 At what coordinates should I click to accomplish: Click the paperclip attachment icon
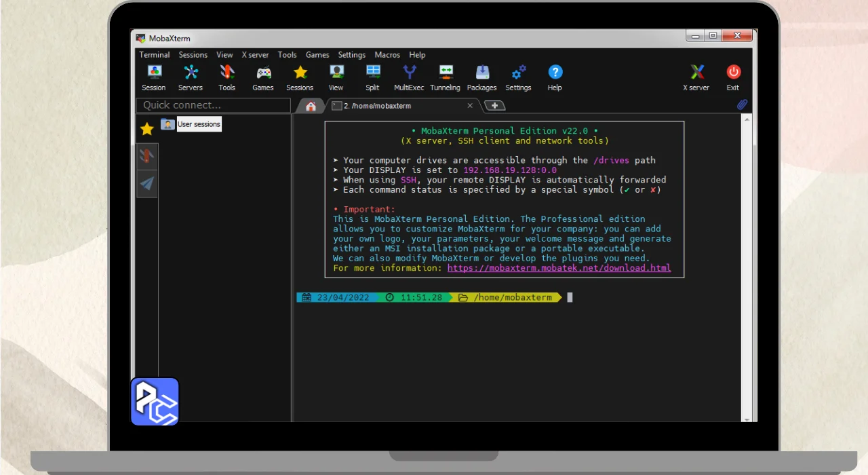point(742,105)
